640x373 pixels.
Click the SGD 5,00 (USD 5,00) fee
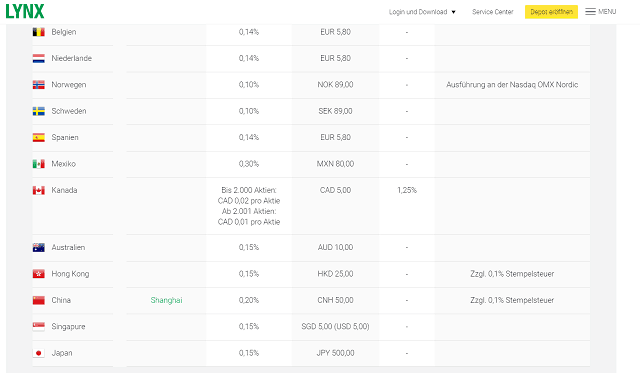pos(336,326)
